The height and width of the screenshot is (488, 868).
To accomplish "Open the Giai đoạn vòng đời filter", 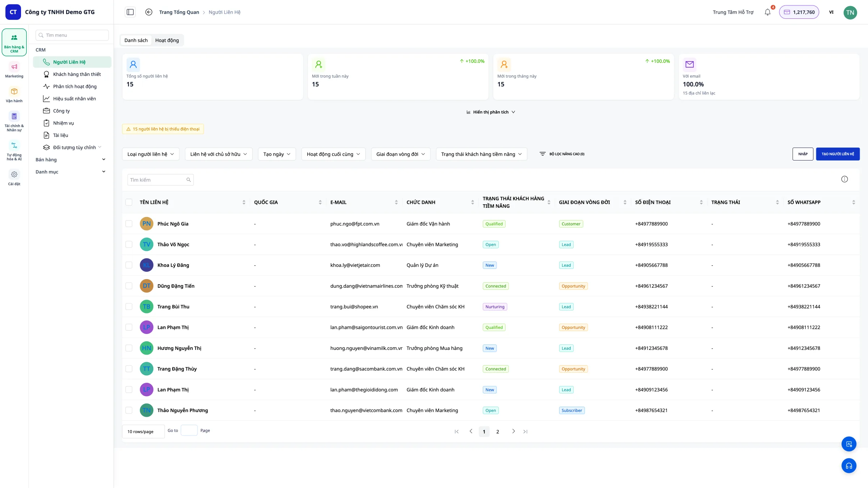I will [401, 154].
